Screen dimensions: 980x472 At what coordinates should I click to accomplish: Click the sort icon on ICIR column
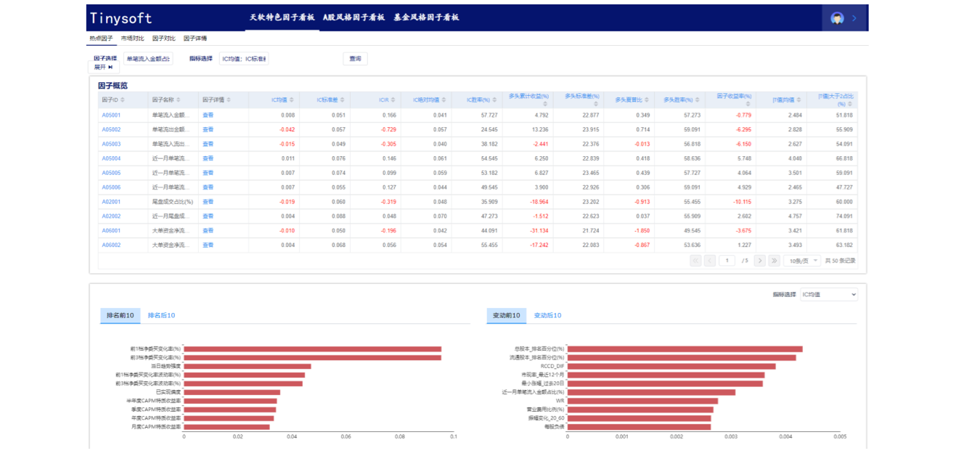click(393, 100)
